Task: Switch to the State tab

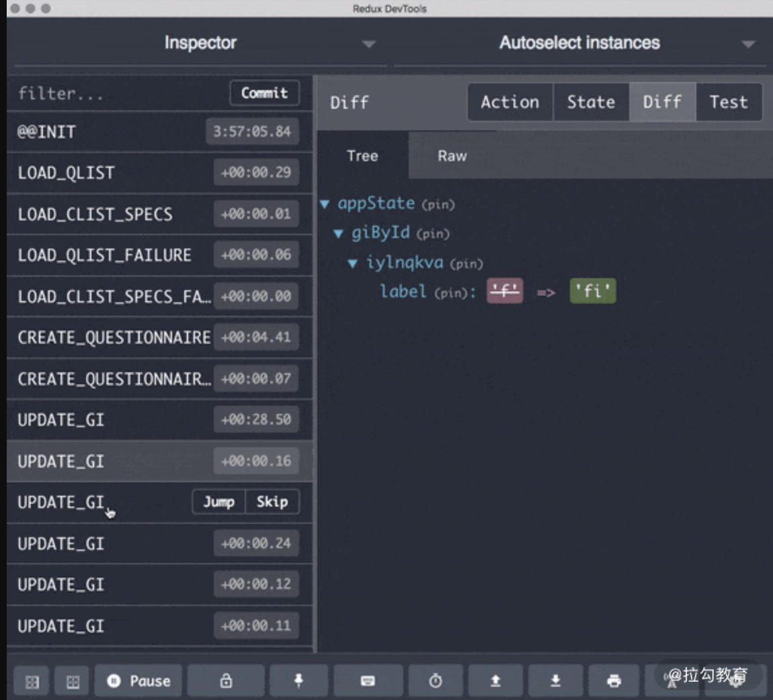Action: (591, 102)
